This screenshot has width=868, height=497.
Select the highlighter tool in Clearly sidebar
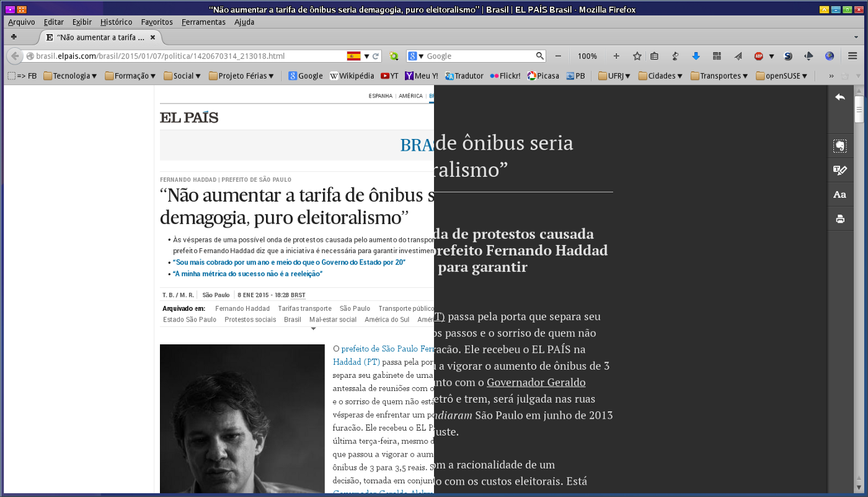click(x=840, y=170)
